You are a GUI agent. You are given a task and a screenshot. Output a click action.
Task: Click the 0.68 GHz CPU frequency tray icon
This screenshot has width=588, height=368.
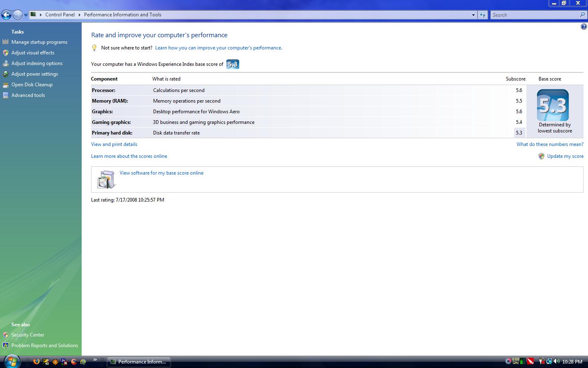pyautogui.click(x=516, y=361)
